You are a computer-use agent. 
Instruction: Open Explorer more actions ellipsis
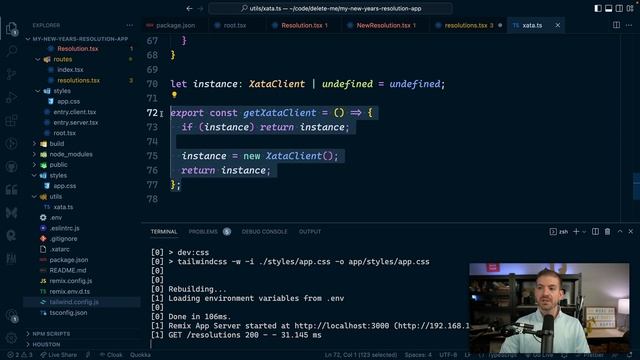click(x=130, y=25)
